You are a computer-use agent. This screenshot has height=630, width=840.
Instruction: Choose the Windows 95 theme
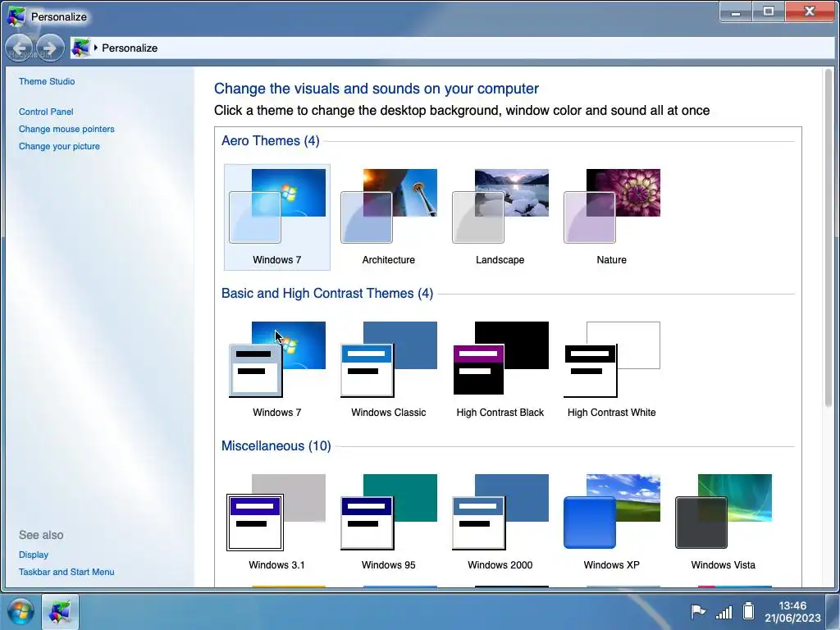click(x=388, y=523)
